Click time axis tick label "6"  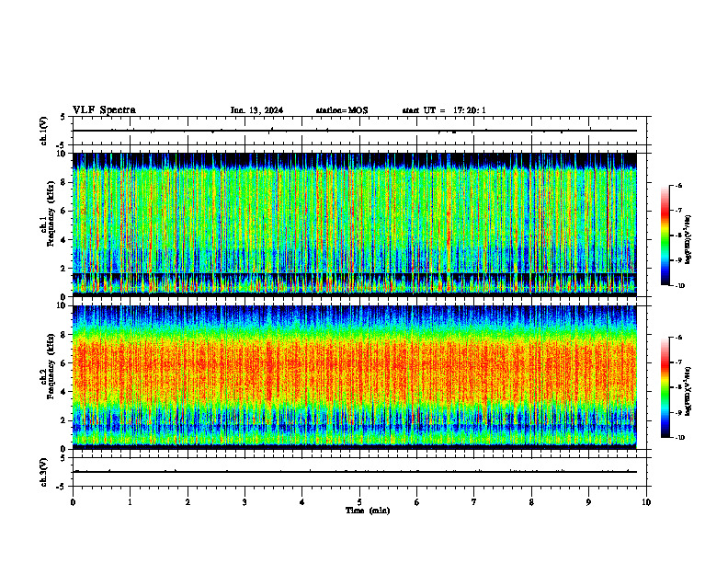click(417, 502)
